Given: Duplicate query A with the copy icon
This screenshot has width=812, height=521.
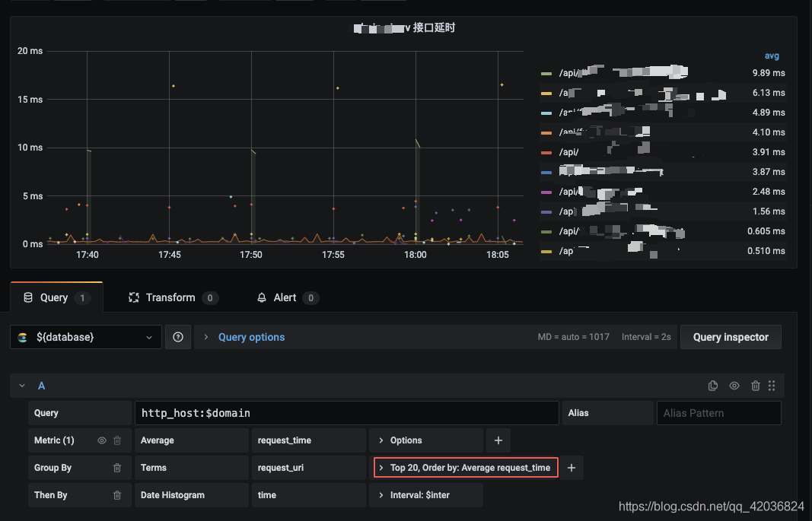Looking at the screenshot, I should (x=712, y=386).
